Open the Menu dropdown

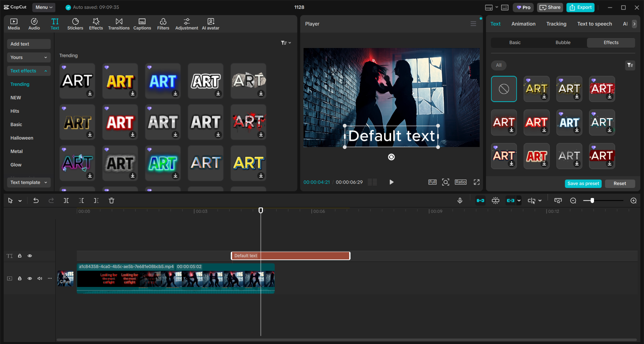[44, 7]
